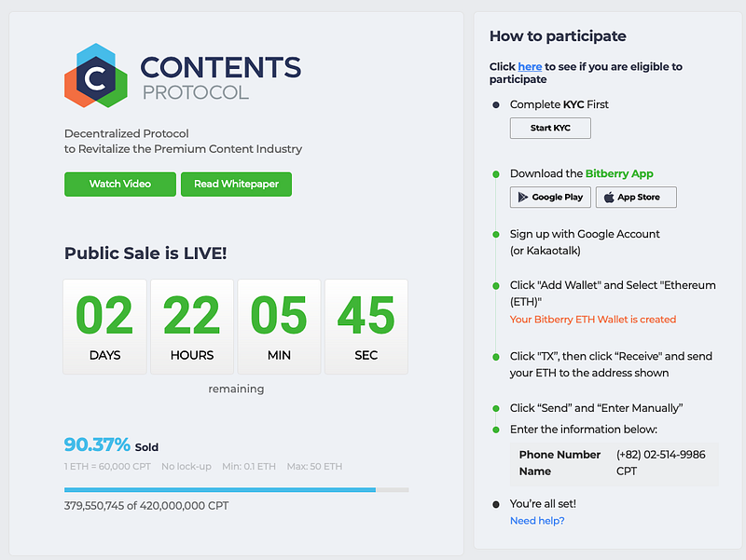
Task: Click the 'Complete KYC First' step
Action: click(x=559, y=104)
